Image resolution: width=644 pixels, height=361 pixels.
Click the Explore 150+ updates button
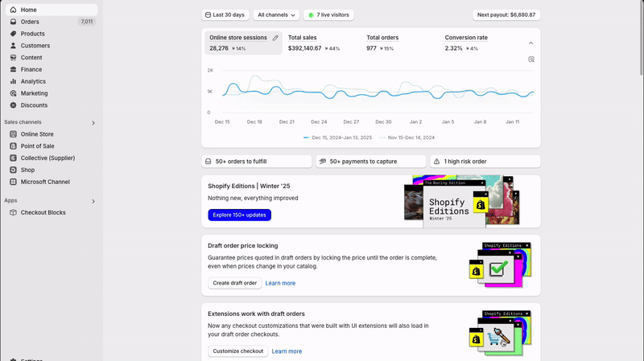point(239,215)
